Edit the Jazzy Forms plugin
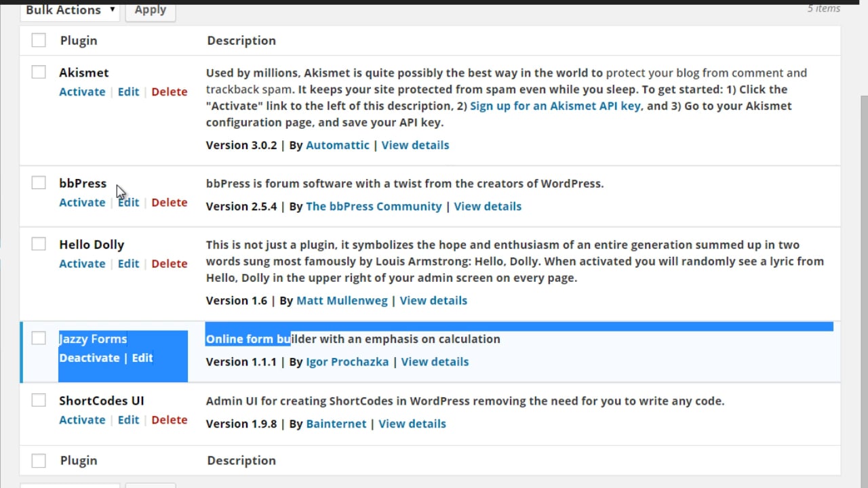 pos(142,357)
